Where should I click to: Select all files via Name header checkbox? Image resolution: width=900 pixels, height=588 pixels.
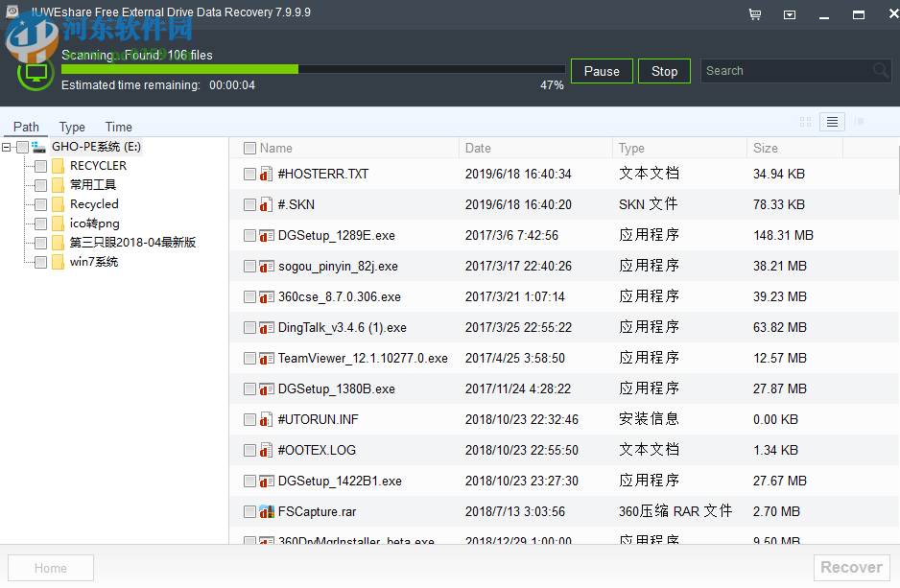coord(250,148)
